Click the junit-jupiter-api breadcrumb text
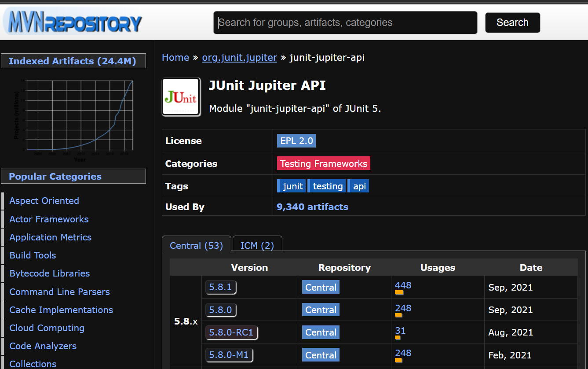This screenshot has height=369, width=588. [x=327, y=57]
